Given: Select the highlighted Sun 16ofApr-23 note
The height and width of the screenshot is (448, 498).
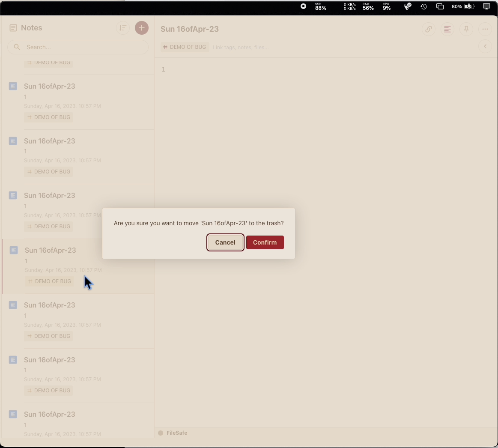Looking at the screenshot, I should click(x=78, y=266).
